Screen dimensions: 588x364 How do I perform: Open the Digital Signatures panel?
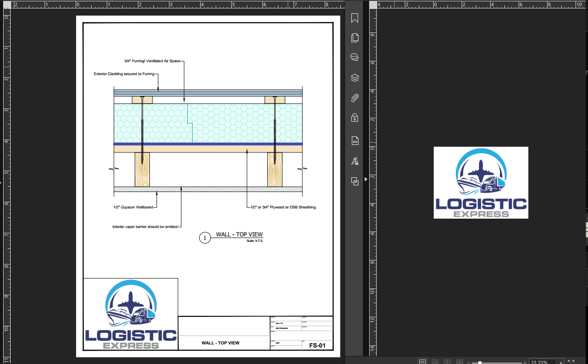[x=354, y=161]
